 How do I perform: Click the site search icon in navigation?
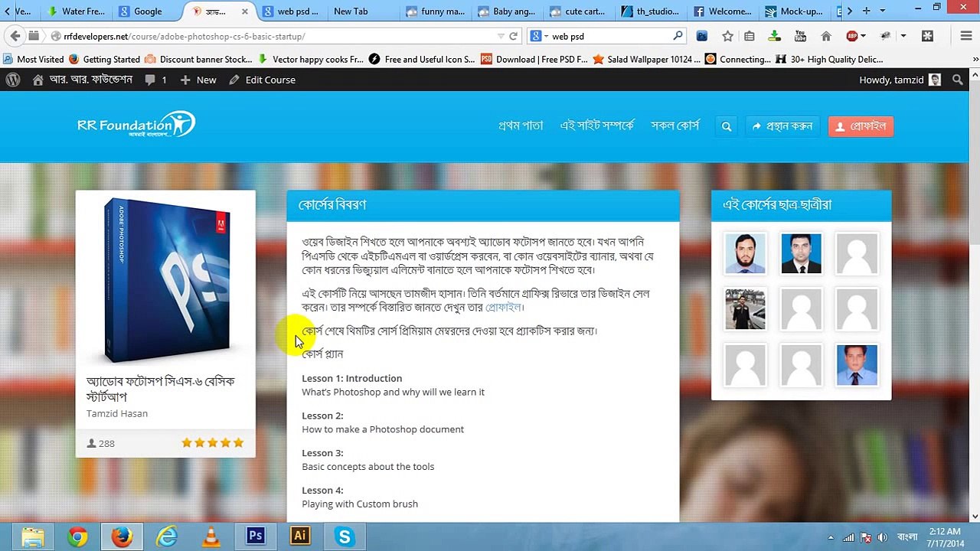(x=727, y=126)
